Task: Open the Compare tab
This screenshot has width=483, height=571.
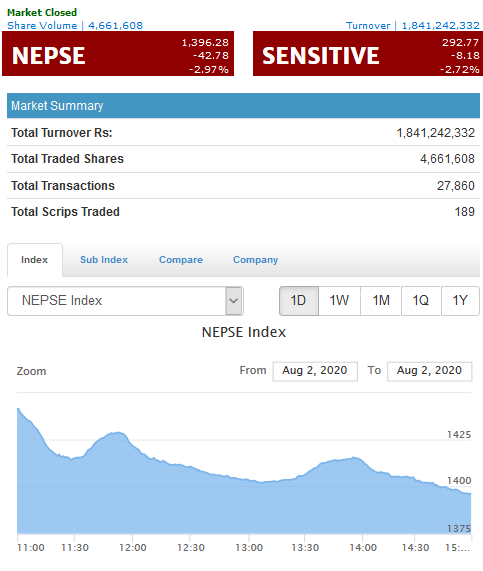Action: coord(181,260)
